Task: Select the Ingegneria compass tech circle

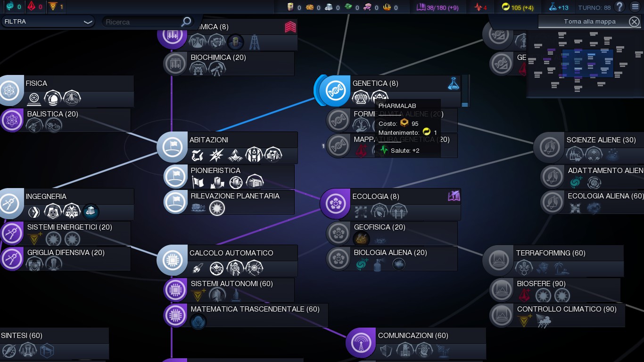Action: click(9, 204)
